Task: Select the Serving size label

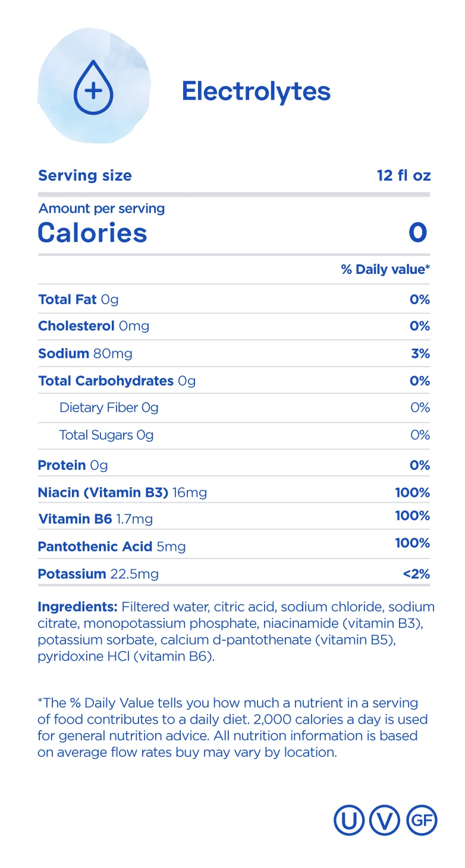Action: [x=85, y=175]
